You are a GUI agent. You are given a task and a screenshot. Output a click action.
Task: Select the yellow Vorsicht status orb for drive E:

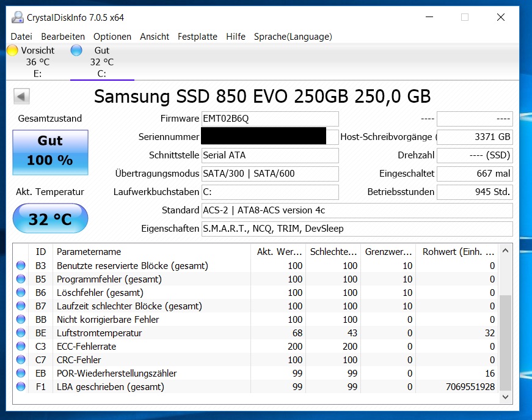pos(12,50)
